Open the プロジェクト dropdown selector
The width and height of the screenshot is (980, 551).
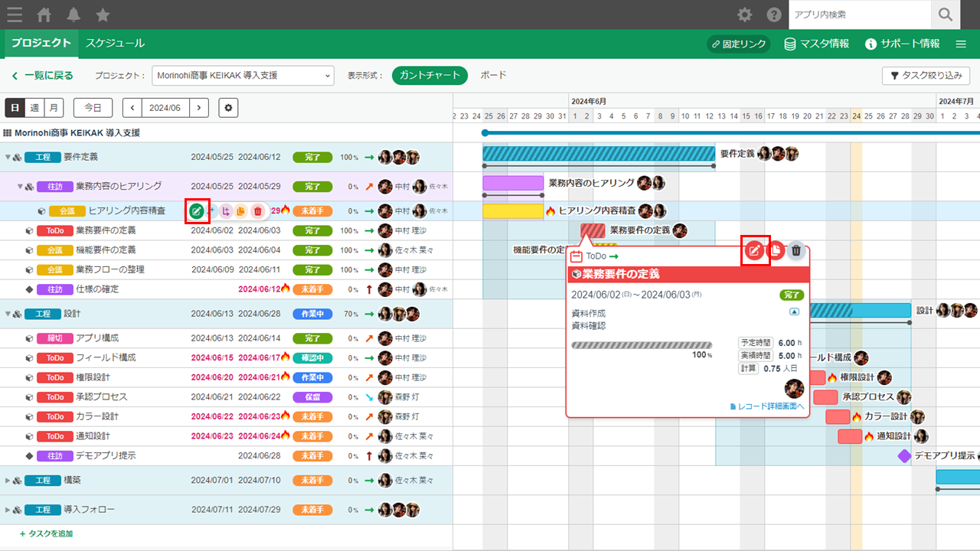243,75
